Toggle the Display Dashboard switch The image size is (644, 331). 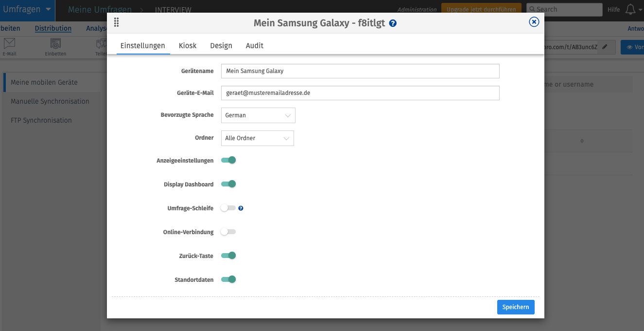pos(228,184)
